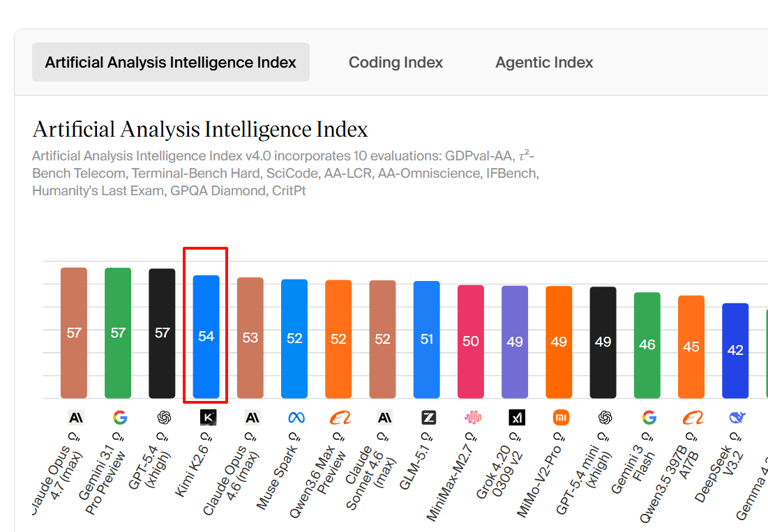
Task: Switch to the Coding Index tab
Action: 396,63
